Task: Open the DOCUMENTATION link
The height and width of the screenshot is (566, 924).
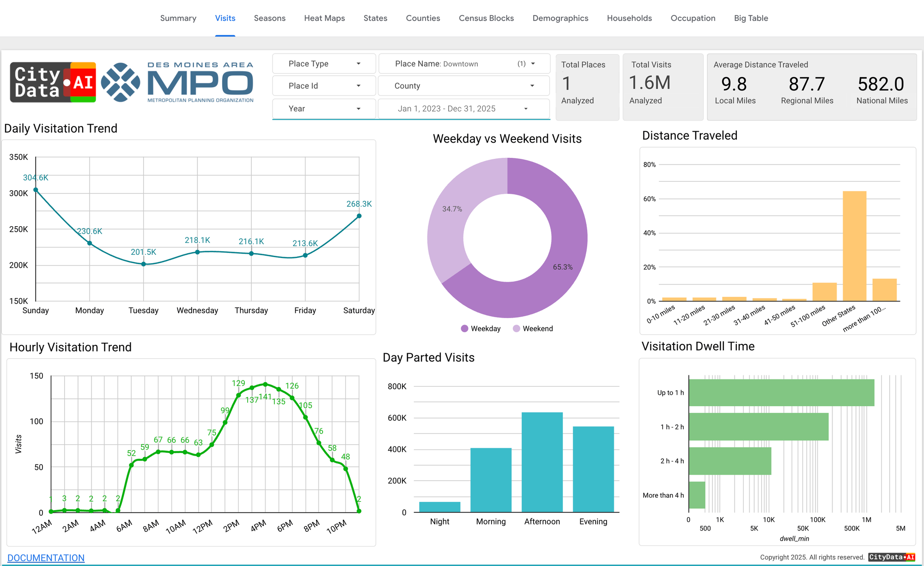Action: point(46,558)
